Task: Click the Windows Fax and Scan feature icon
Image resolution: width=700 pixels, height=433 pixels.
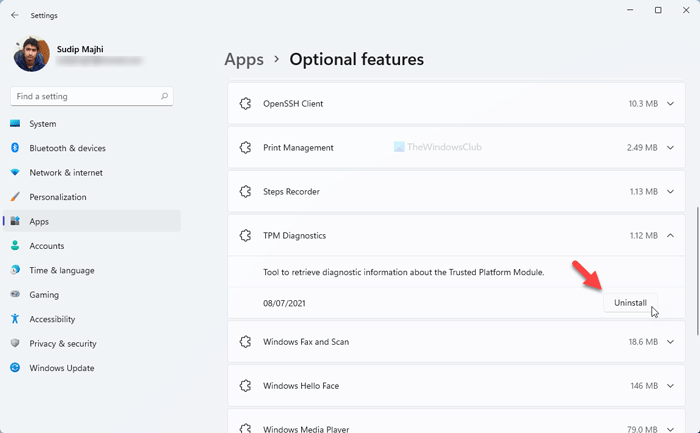Action: pos(245,342)
